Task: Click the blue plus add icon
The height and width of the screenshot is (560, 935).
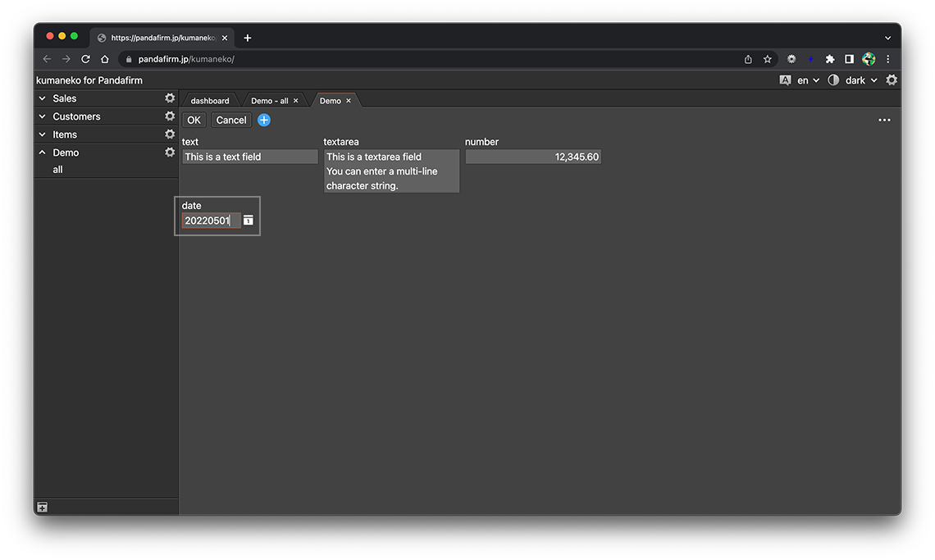Action: [x=264, y=120]
